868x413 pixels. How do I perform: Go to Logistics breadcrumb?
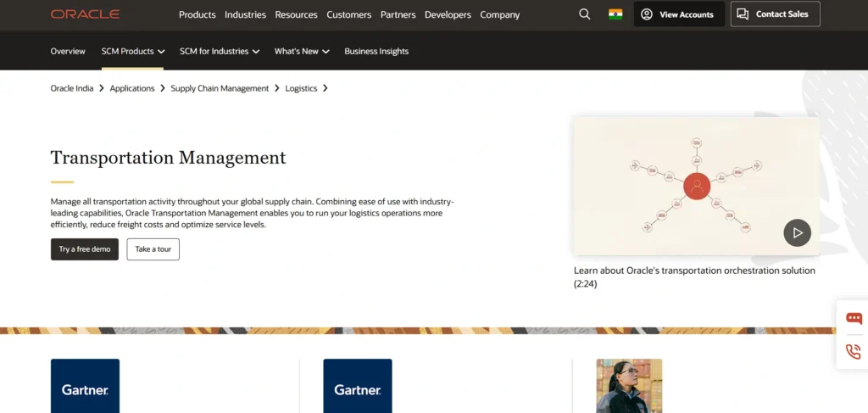point(301,88)
